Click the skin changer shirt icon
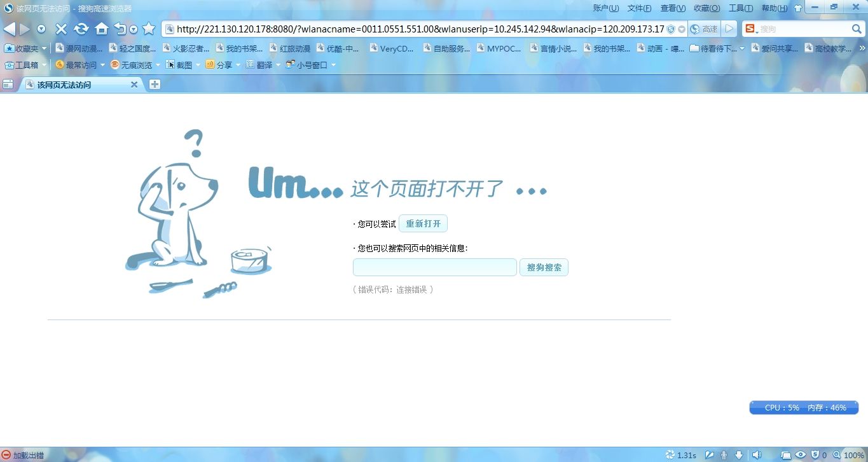868x462 pixels. 798,8
